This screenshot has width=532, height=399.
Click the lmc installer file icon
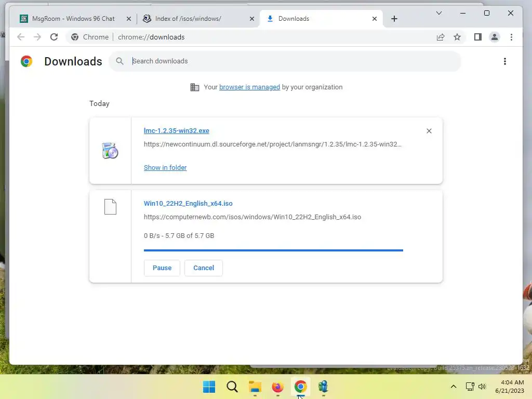pos(110,151)
